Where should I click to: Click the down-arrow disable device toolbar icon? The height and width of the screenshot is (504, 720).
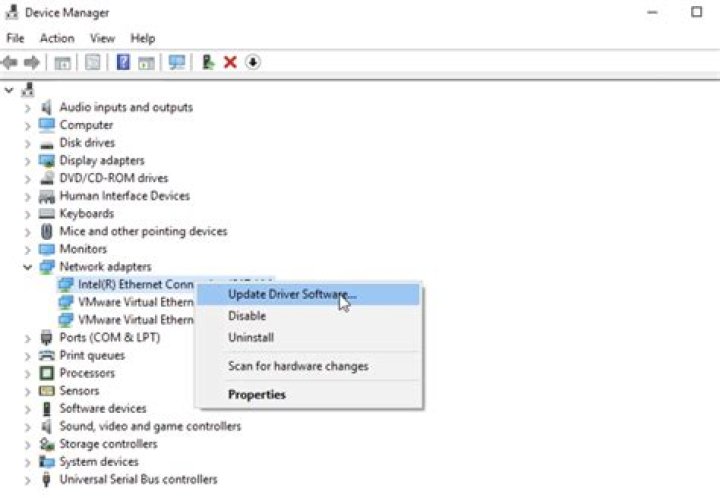click(x=253, y=62)
